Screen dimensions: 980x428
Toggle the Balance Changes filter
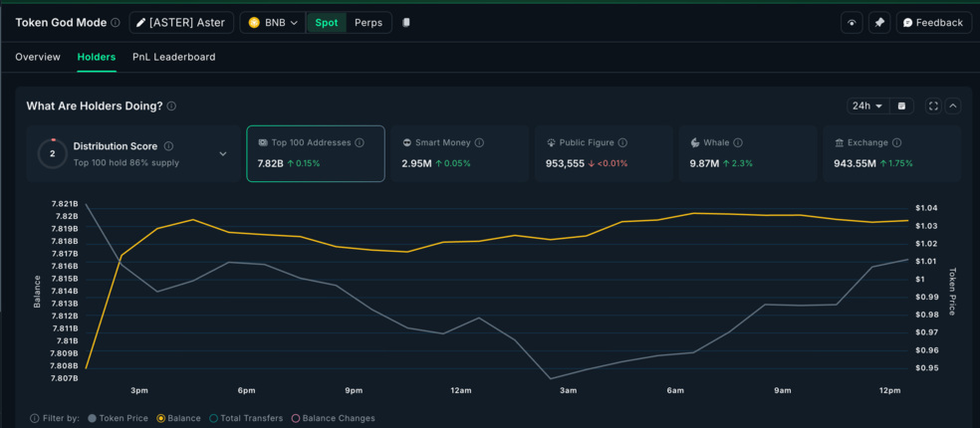coord(332,418)
